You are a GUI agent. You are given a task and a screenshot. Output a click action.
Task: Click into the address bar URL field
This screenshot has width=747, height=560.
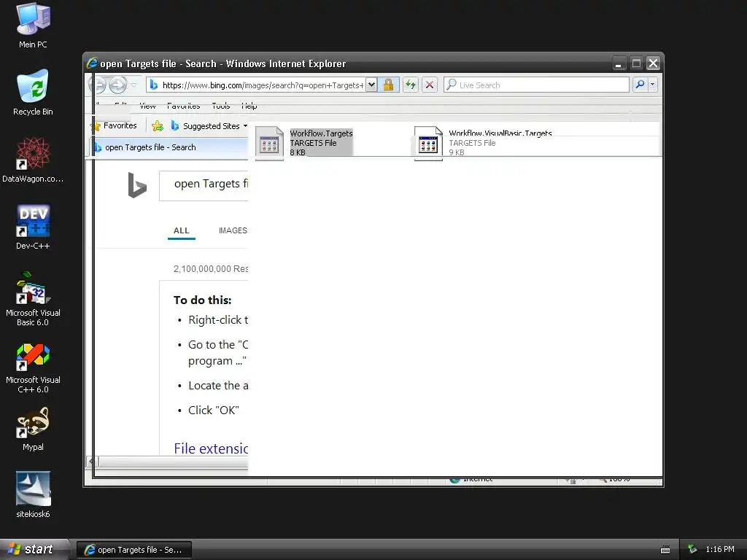coord(263,85)
